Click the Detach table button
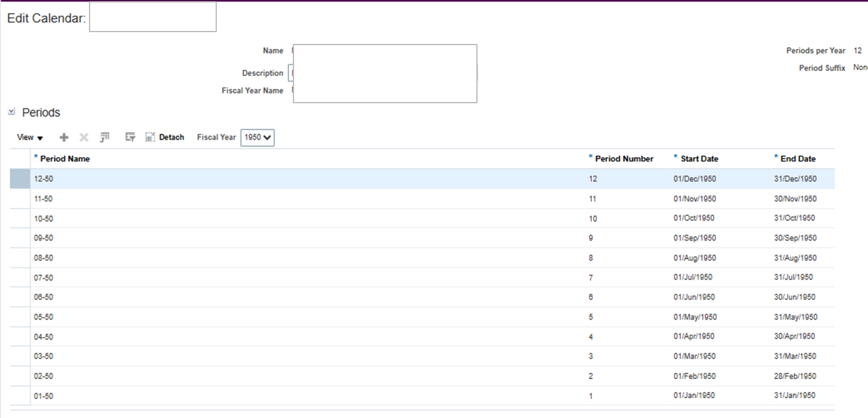 tap(165, 137)
